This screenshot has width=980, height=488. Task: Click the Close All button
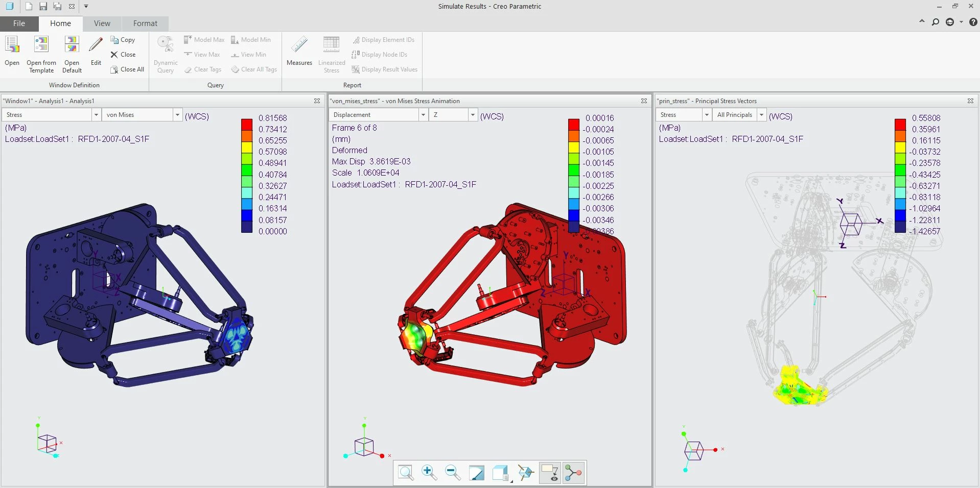(x=127, y=69)
